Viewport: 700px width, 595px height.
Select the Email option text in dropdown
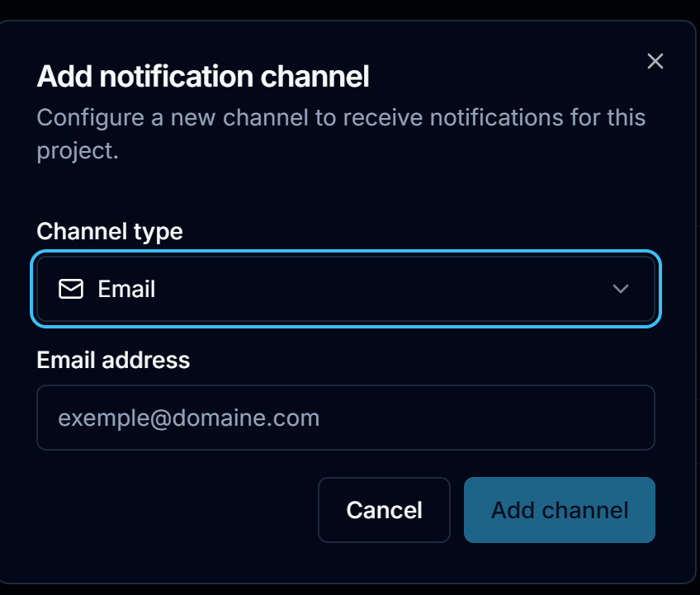(x=126, y=289)
